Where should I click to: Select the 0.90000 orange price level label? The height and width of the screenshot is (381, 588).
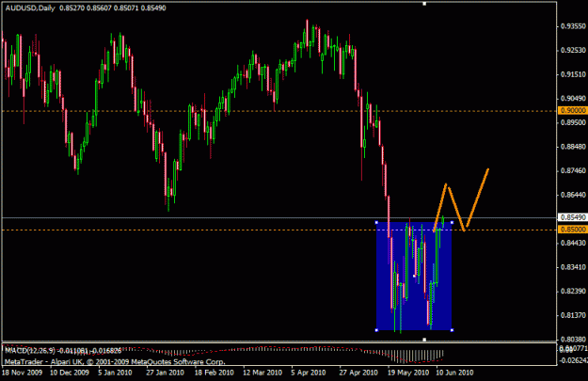573,110
